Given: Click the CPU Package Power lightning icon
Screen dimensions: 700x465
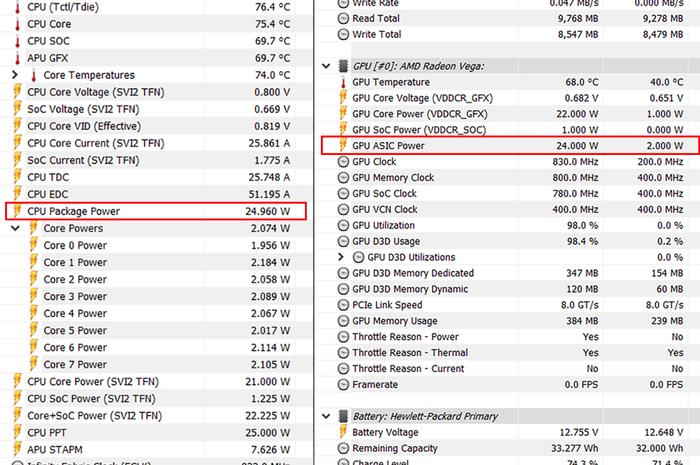Looking at the screenshot, I should [17, 211].
